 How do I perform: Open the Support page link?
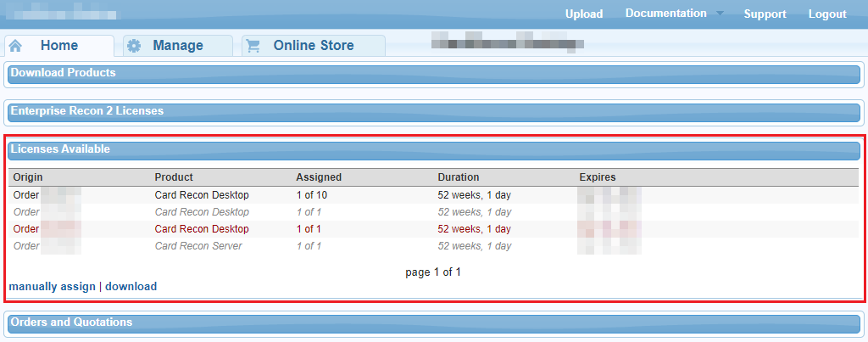click(765, 14)
